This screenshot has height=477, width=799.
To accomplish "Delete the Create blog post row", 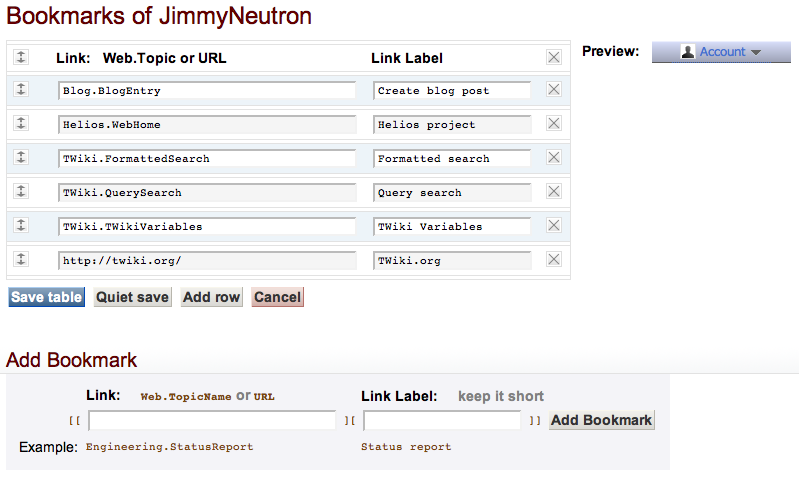I will [553, 90].
